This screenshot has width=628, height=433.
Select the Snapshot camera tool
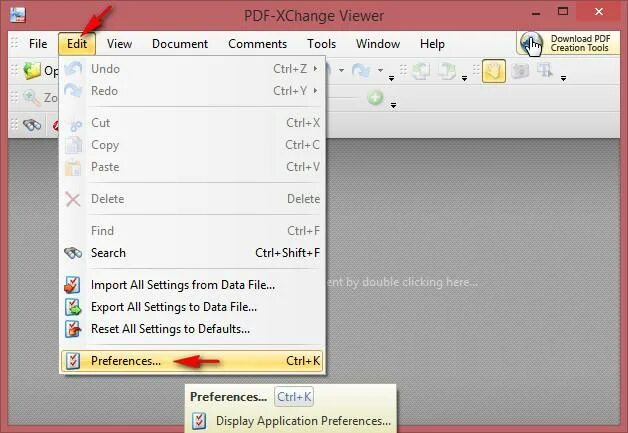click(520, 71)
